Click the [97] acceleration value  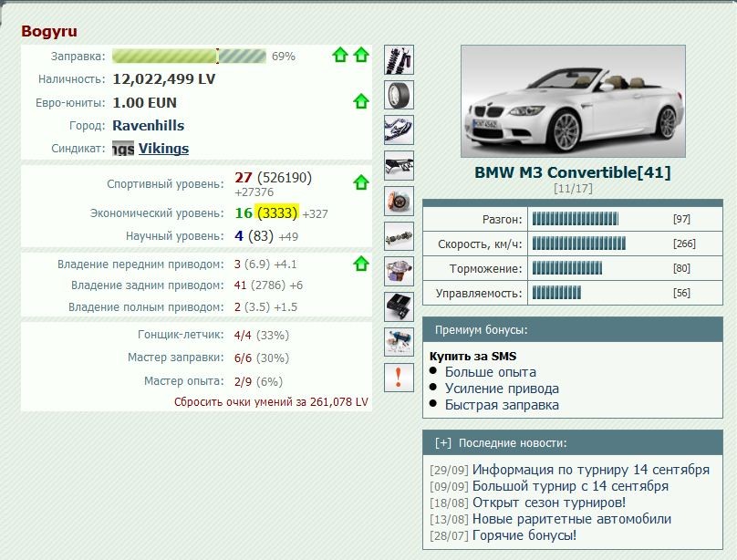[681, 219]
